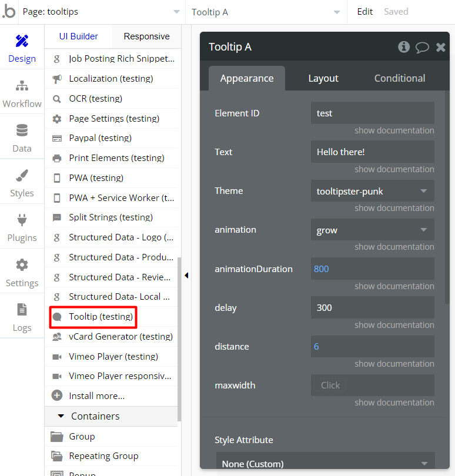
Task: Show documentation for delay
Action: point(394,325)
